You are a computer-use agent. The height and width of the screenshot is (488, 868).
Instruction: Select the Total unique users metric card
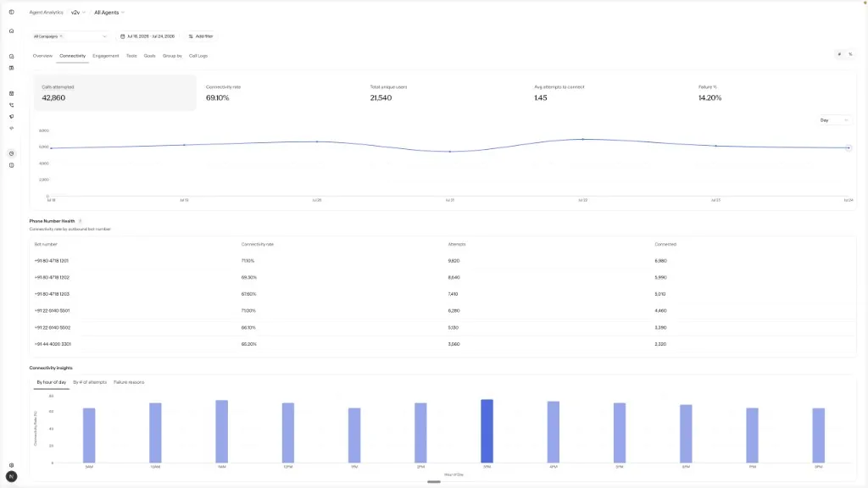pos(444,93)
